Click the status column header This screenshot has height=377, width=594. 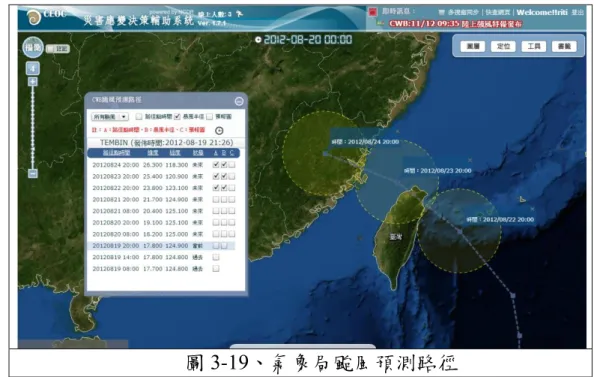point(198,153)
